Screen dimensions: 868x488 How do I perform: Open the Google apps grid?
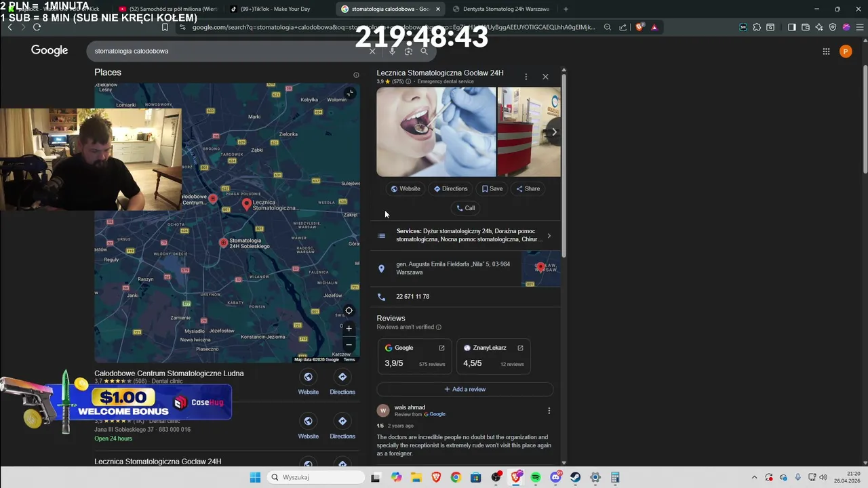click(826, 51)
